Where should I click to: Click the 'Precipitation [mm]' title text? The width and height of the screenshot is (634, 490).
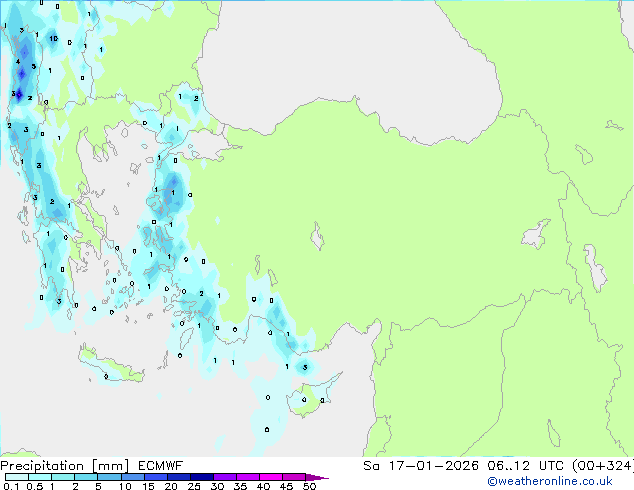[65, 466]
